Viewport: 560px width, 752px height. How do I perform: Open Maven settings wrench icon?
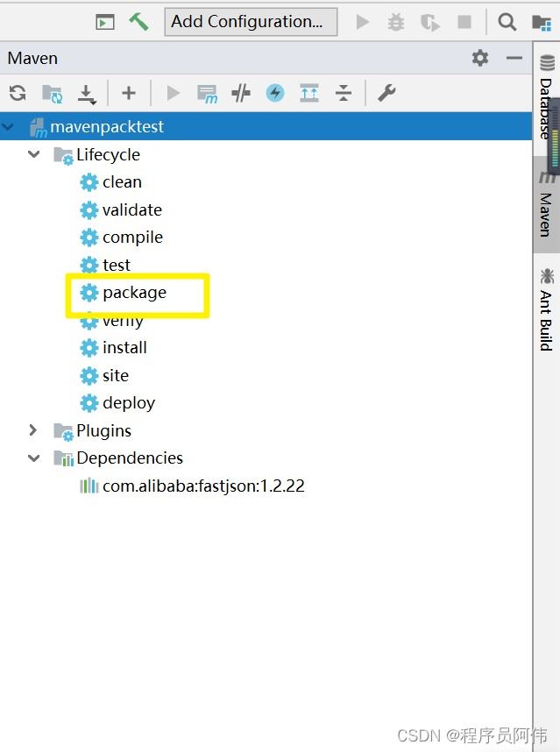386,93
